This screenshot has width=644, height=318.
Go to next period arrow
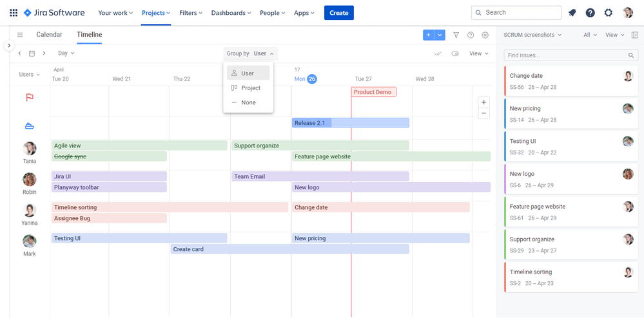click(44, 53)
